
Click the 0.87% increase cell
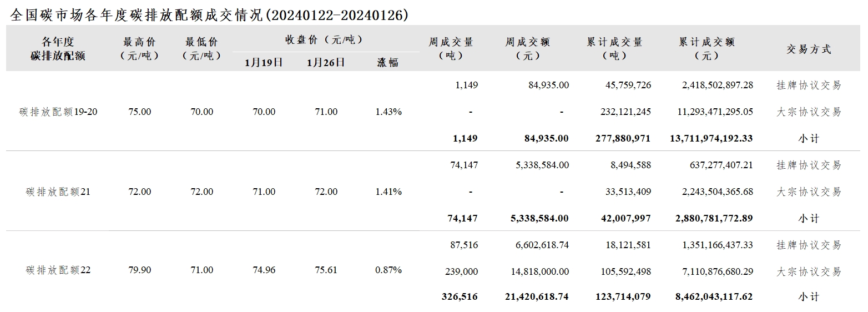click(x=388, y=270)
